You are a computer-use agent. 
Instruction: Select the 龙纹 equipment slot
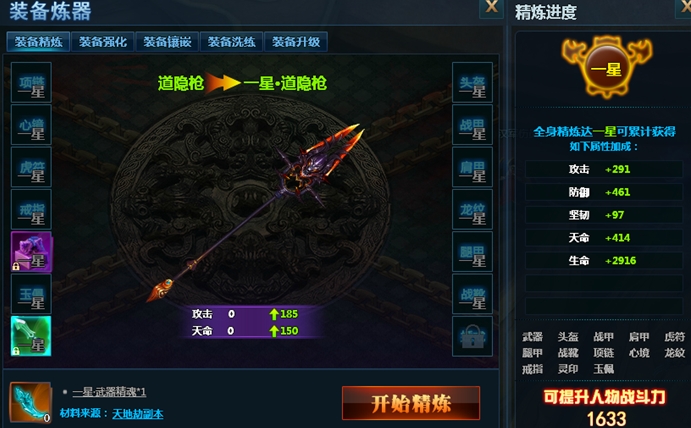pyautogui.click(x=472, y=209)
